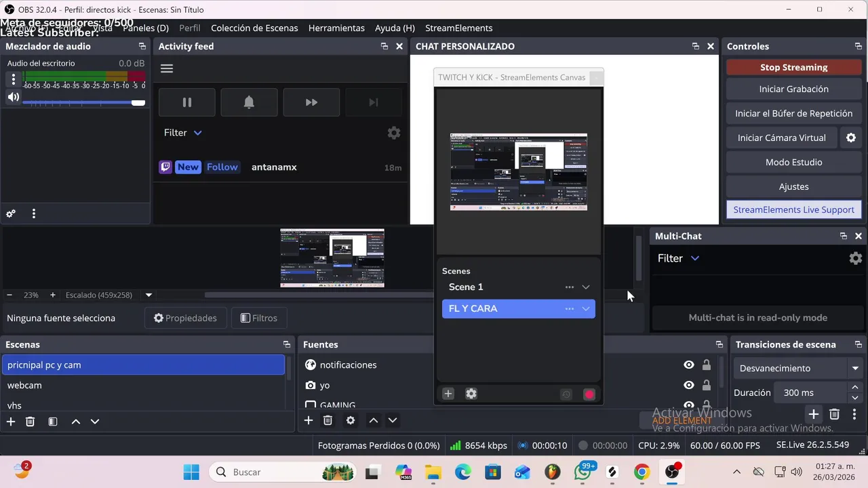Viewport: 868px width, 488px height.
Task: Hide the notificaciones source
Action: (689, 365)
